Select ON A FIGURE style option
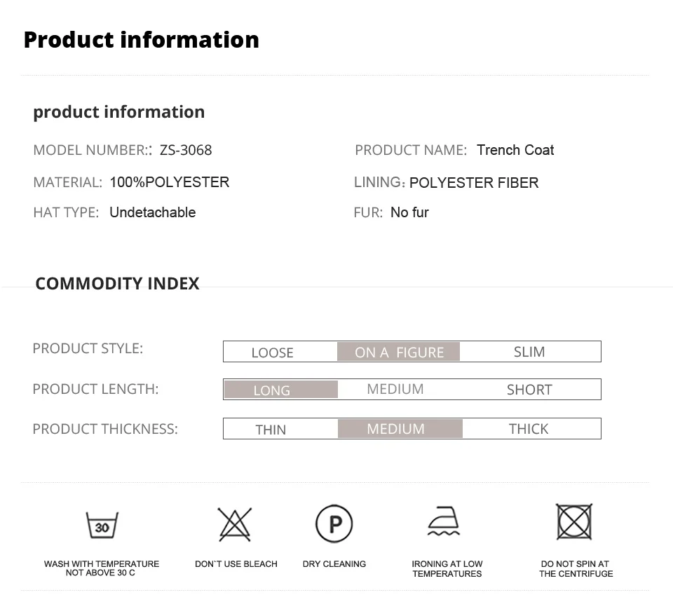 coord(399,352)
